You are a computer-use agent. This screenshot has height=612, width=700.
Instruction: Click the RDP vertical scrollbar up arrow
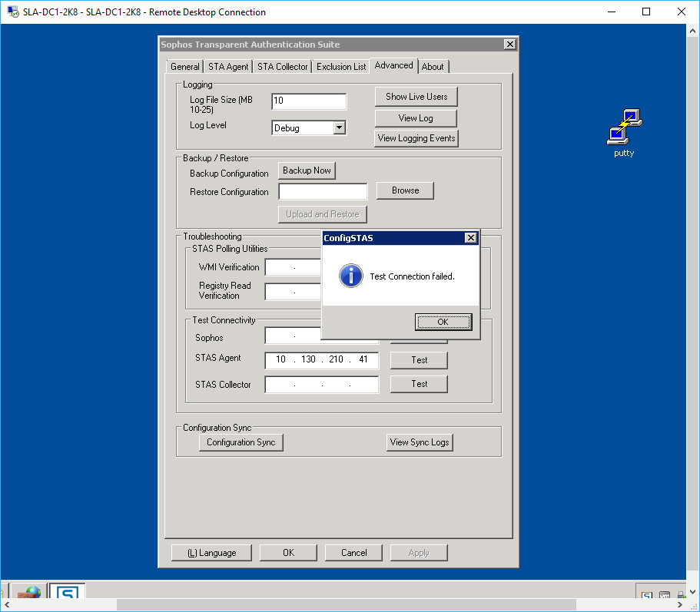tap(692, 31)
